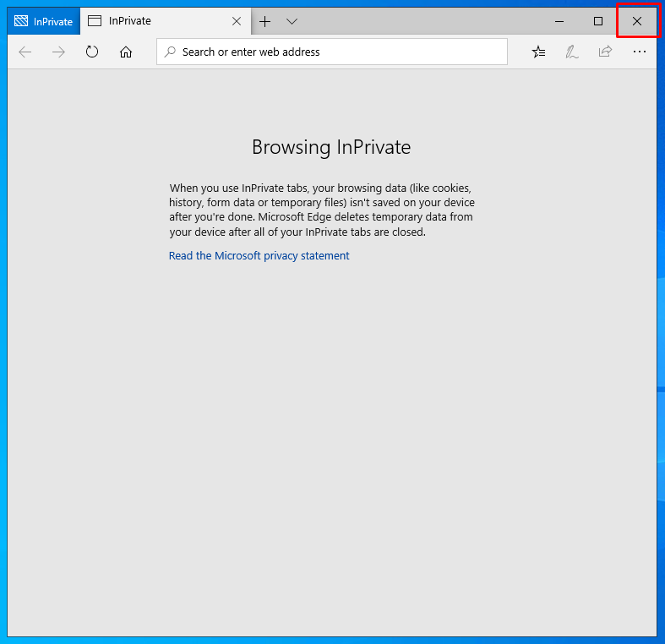Close the Edge window
This screenshot has width=665, height=644.
point(637,21)
